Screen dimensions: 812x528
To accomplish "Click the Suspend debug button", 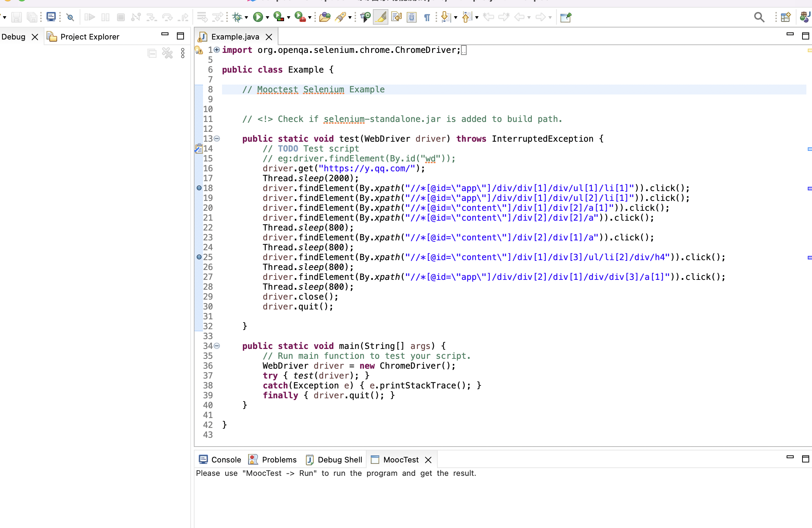I will click(x=105, y=17).
